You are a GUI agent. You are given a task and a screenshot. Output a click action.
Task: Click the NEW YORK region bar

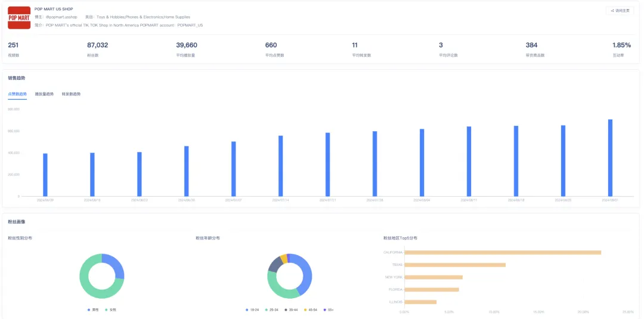click(x=434, y=277)
